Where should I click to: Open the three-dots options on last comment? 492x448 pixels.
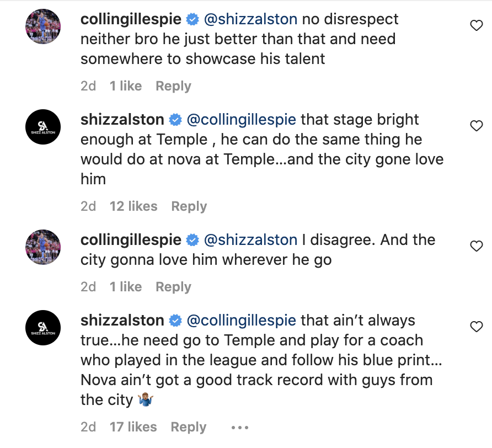click(240, 427)
